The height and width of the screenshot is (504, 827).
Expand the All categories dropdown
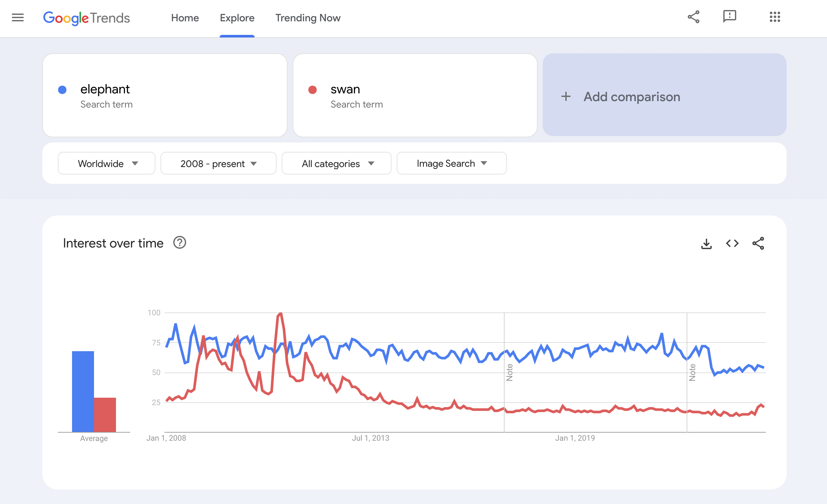click(x=337, y=163)
